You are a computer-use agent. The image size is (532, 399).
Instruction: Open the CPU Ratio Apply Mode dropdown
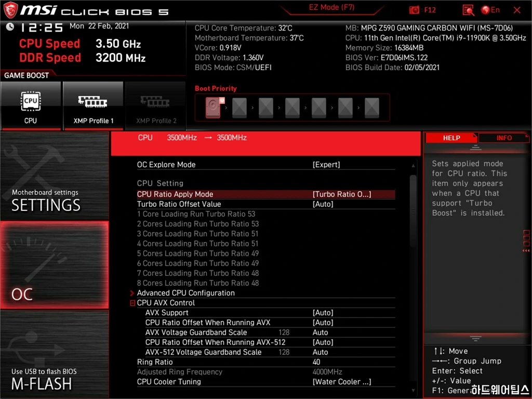tap(341, 194)
